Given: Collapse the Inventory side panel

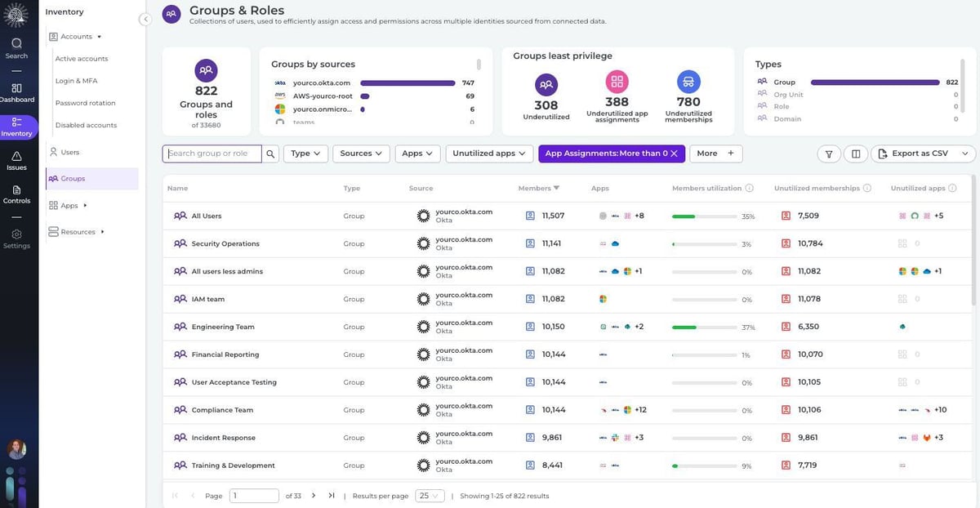Looking at the screenshot, I should click(x=145, y=19).
